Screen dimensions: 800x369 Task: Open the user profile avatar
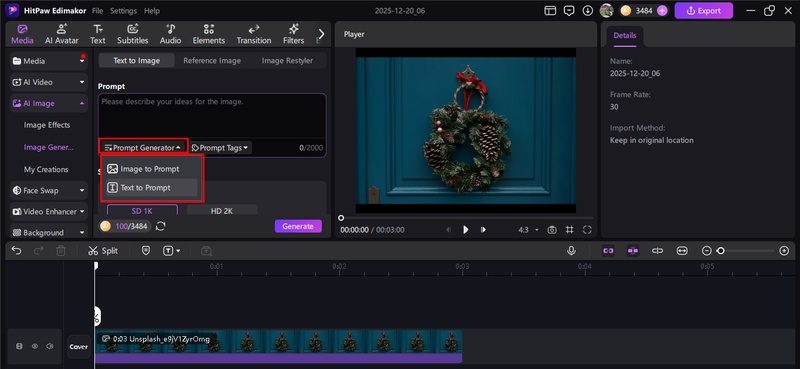[x=606, y=10]
